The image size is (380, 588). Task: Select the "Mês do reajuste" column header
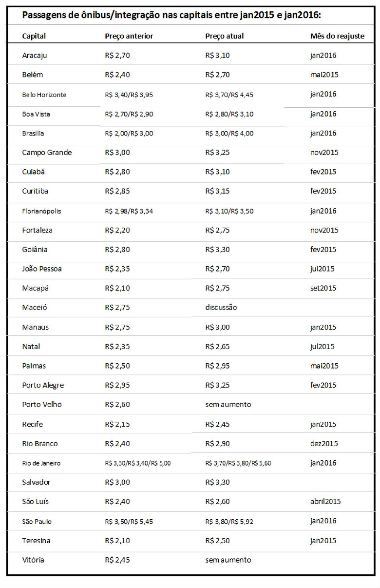coord(337,36)
